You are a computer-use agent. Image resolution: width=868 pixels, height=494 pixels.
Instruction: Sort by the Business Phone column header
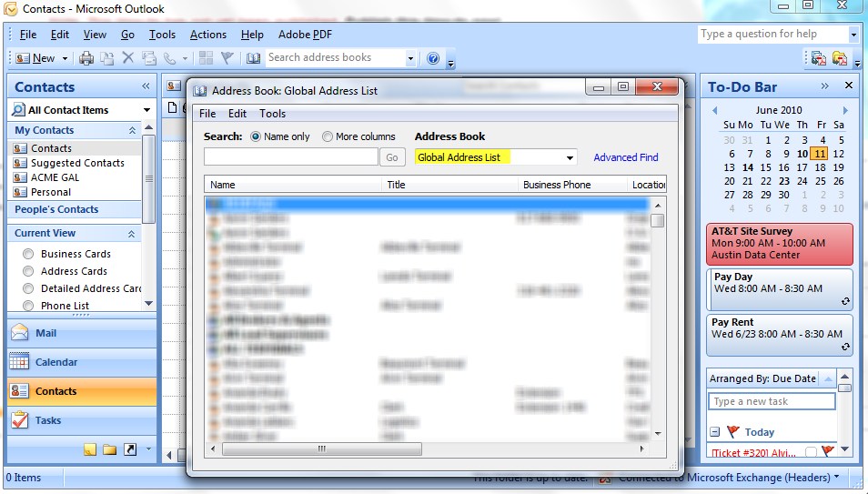pyautogui.click(x=571, y=185)
